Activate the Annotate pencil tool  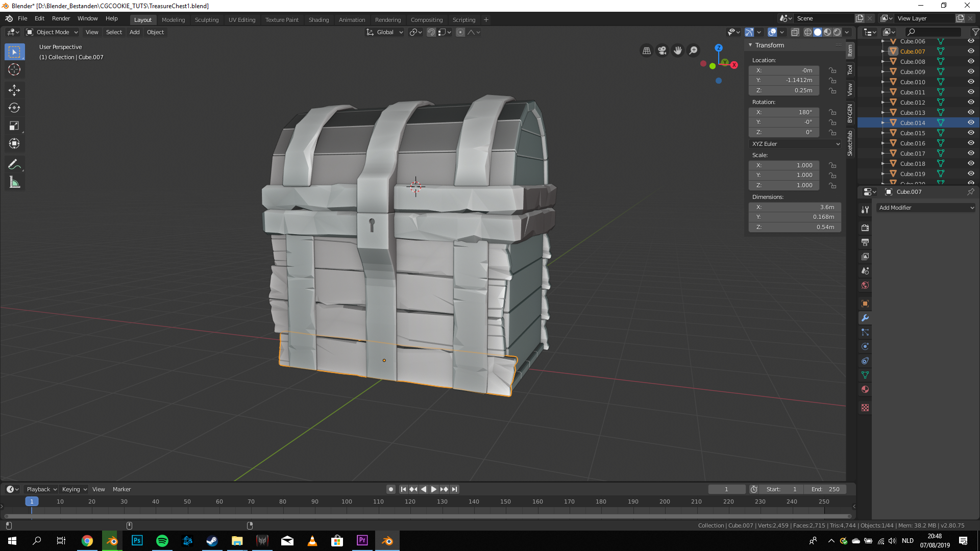[x=14, y=164]
